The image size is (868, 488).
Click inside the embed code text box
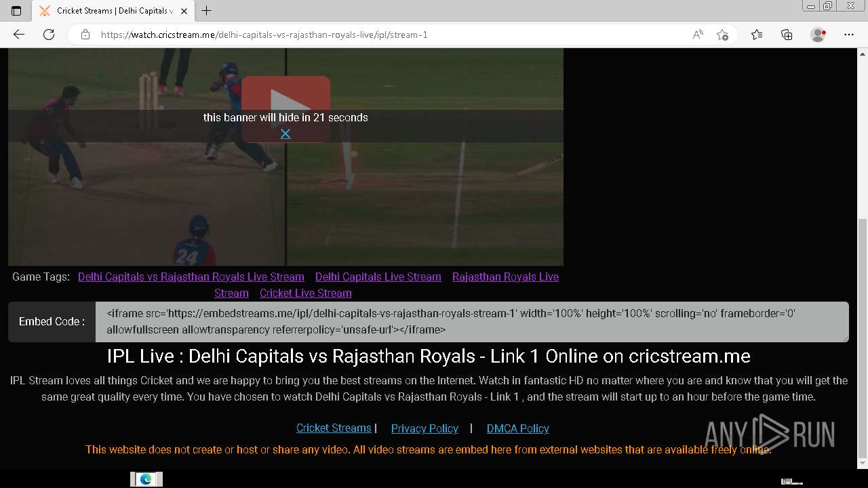472,322
